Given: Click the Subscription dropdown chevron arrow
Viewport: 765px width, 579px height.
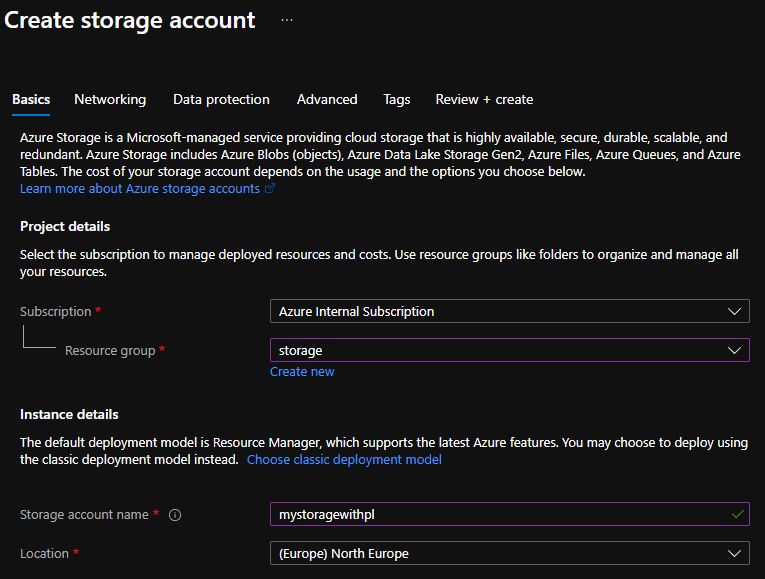Looking at the screenshot, I should [734, 311].
